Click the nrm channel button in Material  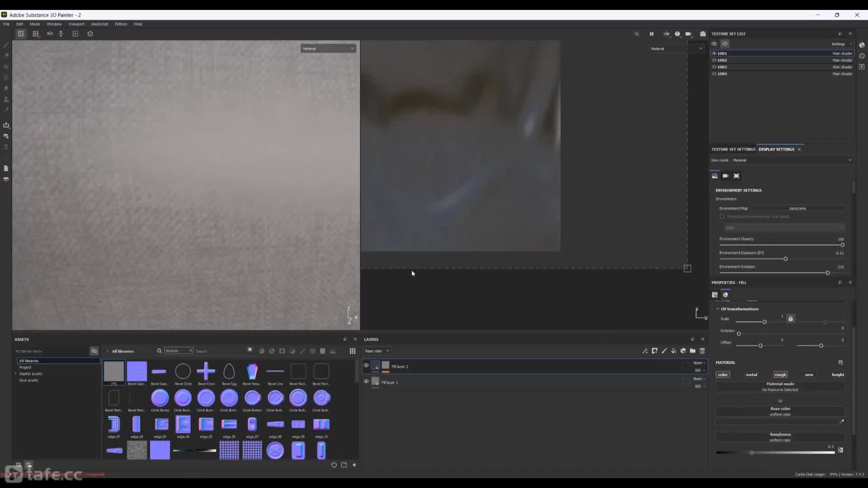(x=809, y=375)
